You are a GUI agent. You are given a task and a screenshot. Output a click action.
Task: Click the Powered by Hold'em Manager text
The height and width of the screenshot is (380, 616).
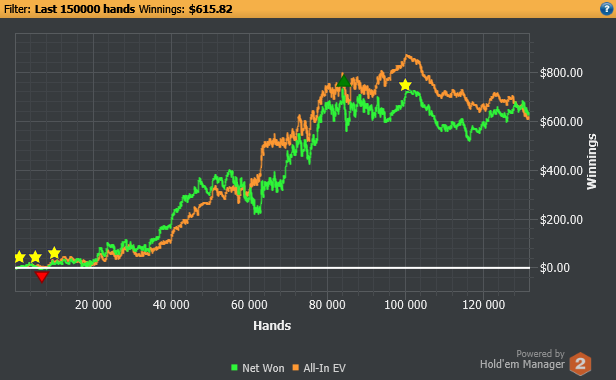click(x=522, y=359)
